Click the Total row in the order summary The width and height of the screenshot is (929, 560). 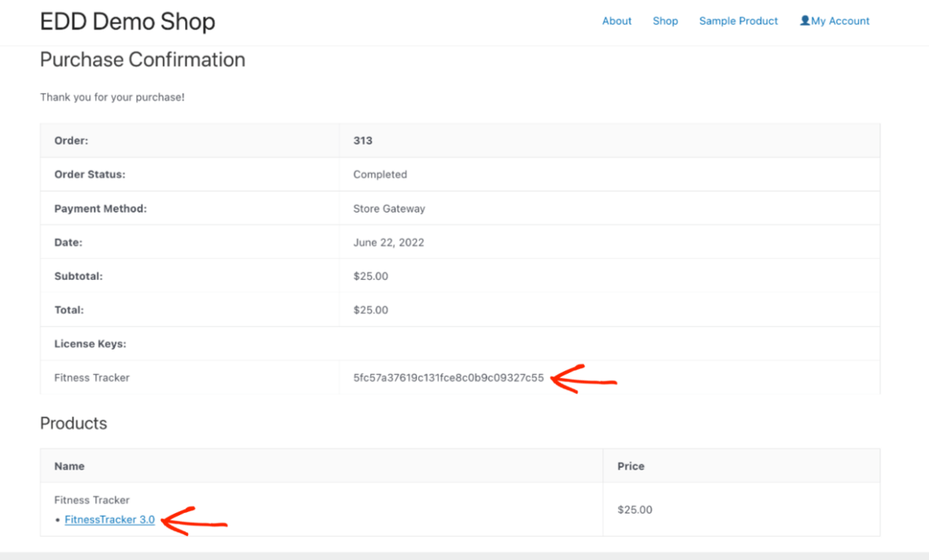tap(370, 309)
